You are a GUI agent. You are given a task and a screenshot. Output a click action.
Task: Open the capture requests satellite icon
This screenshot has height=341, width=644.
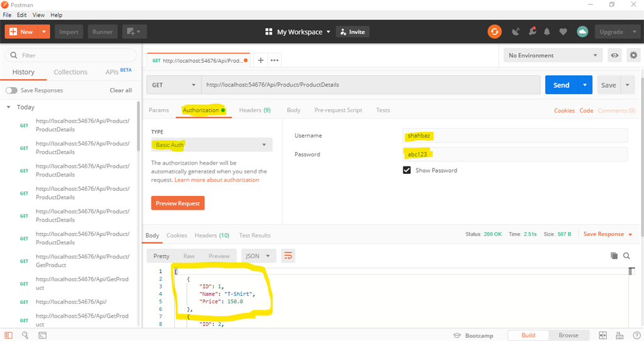(x=516, y=31)
